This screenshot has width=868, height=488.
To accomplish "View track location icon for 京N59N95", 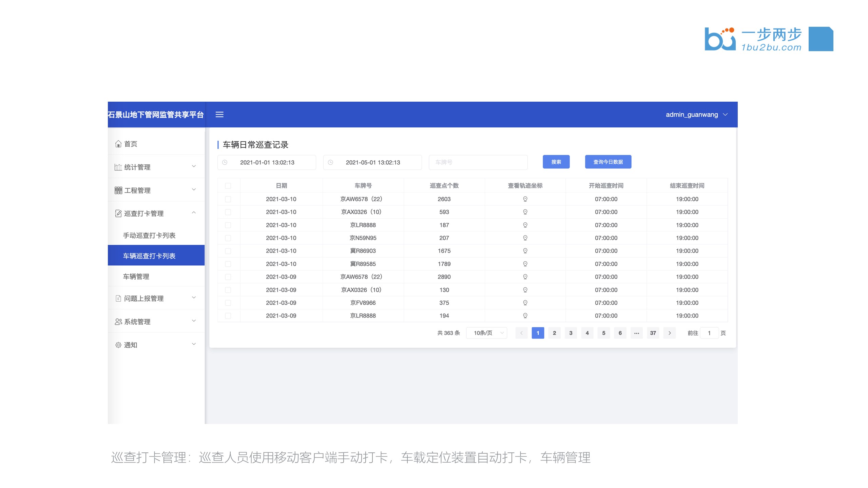I will [525, 238].
